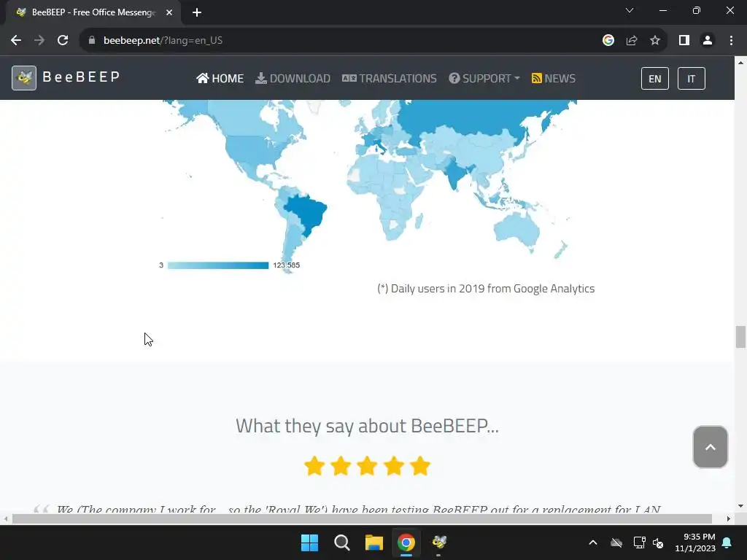Click the scroll down arrow

(740, 506)
